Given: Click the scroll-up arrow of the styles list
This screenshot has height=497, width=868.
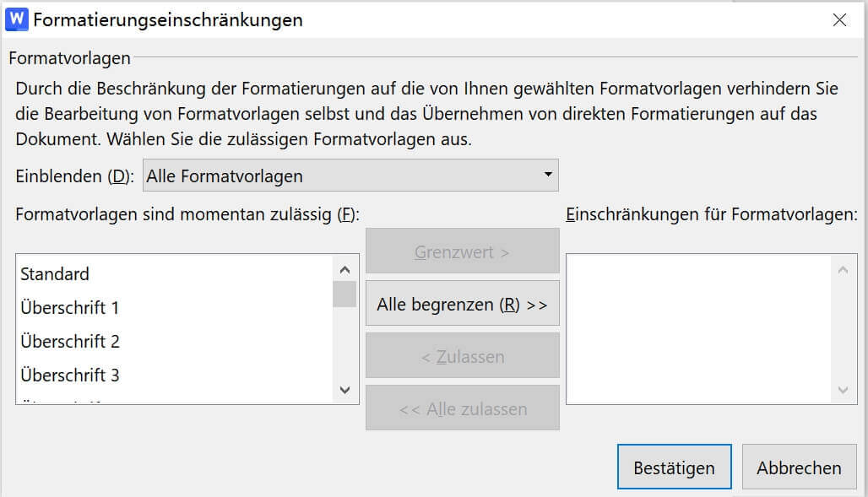Looking at the screenshot, I should pos(344,268).
